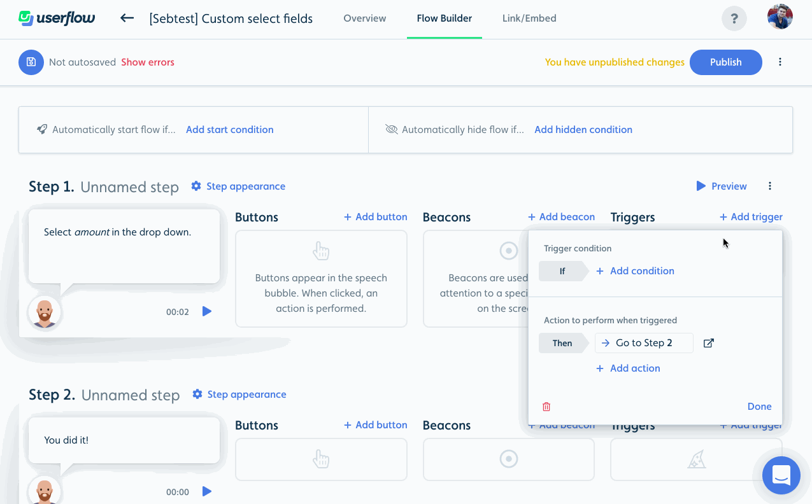The height and width of the screenshot is (504, 812).
Task: Open the help question mark icon
Action: point(734,18)
